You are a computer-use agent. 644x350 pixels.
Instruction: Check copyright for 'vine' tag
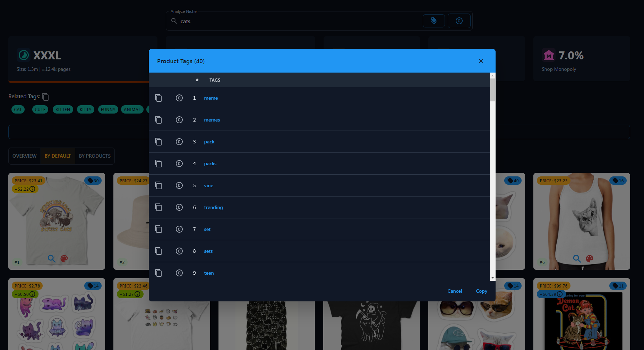click(179, 185)
